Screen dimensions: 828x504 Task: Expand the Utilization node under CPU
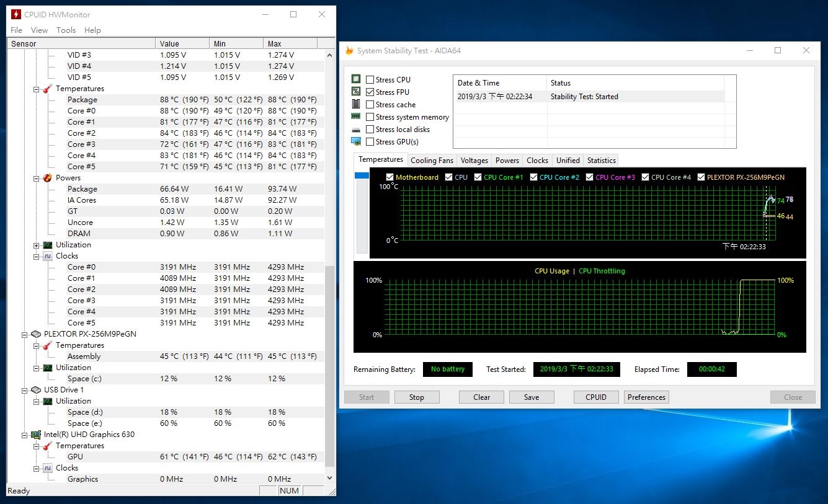point(37,245)
